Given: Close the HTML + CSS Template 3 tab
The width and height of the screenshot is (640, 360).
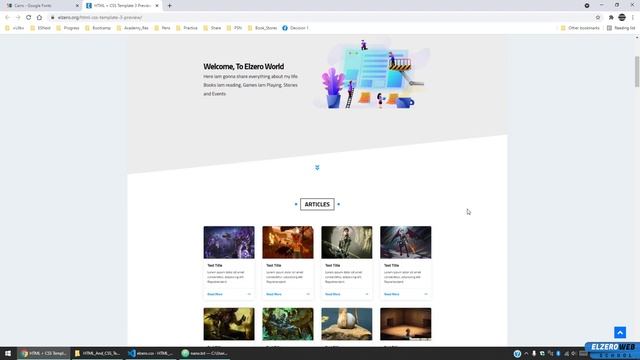Looking at the screenshot, I should (x=157, y=6).
